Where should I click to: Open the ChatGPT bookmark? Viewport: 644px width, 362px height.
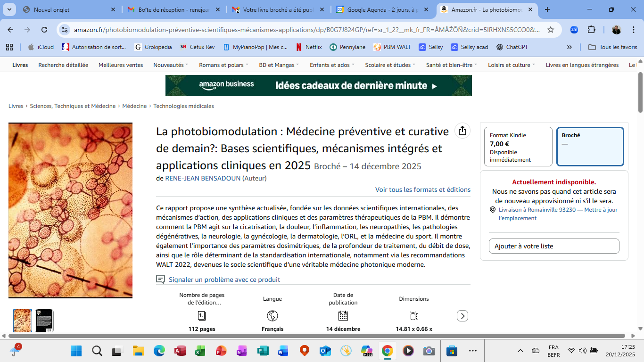click(512, 47)
